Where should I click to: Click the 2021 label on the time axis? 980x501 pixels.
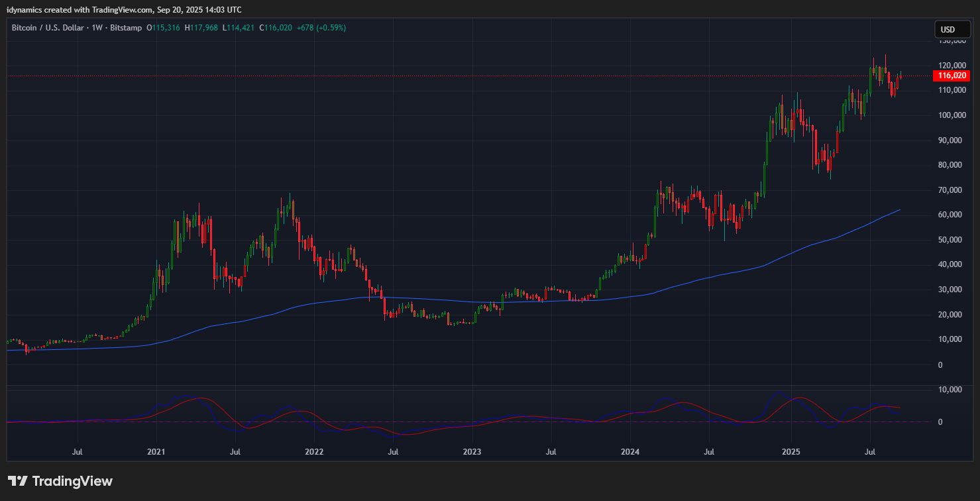tap(156, 452)
